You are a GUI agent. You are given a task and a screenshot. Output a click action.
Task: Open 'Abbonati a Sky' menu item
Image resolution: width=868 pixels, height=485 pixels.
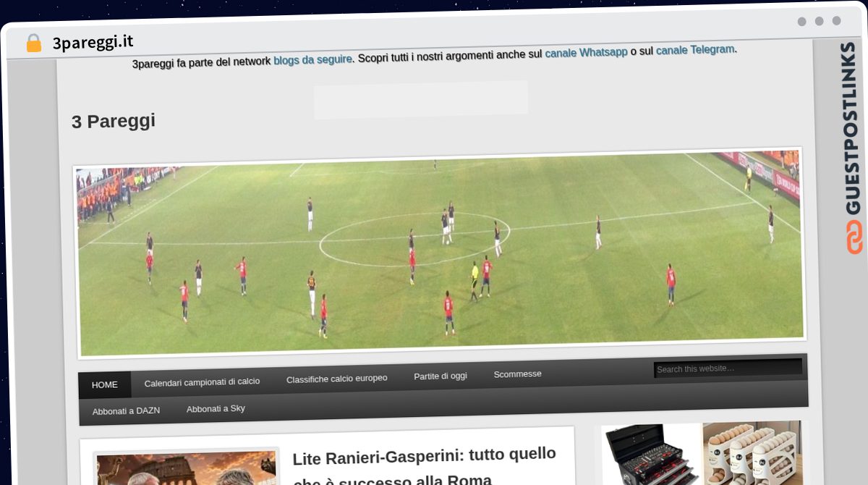[216, 409]
